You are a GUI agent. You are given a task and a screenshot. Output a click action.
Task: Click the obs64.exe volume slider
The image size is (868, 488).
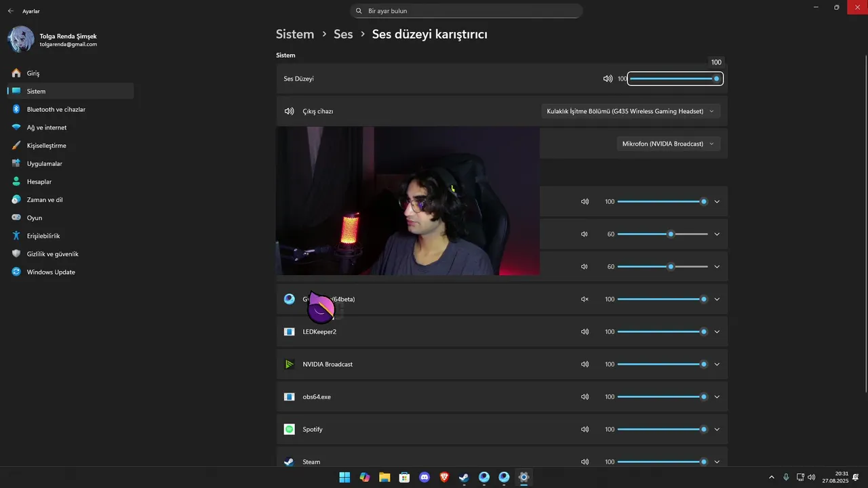click(663, 396)
